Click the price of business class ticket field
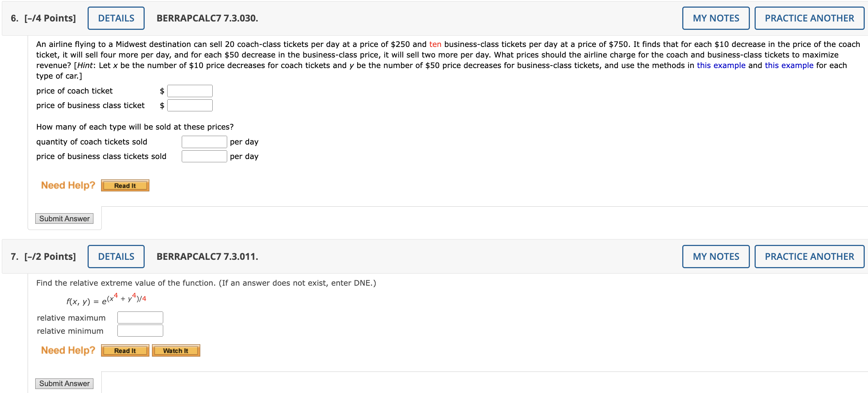868x393 pixels. [190, 105]
